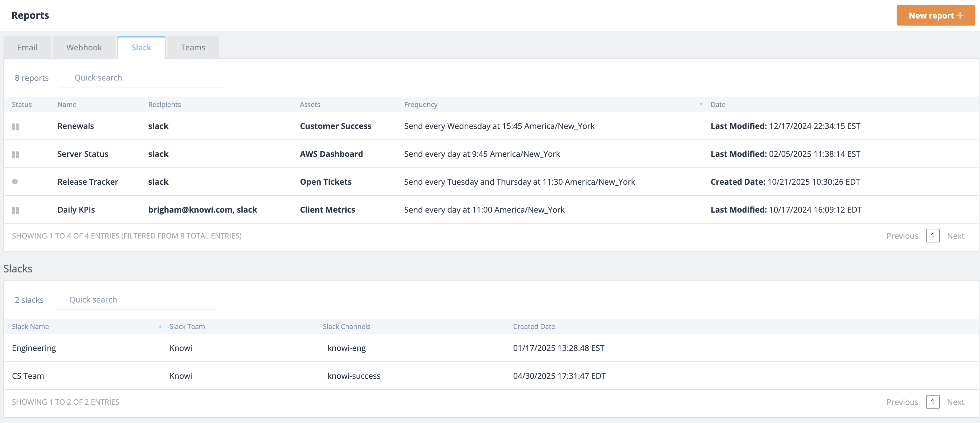Open the Webhook tab
Image resolution: width=980 pixels, height=423 pixels.
click(84, 47)
